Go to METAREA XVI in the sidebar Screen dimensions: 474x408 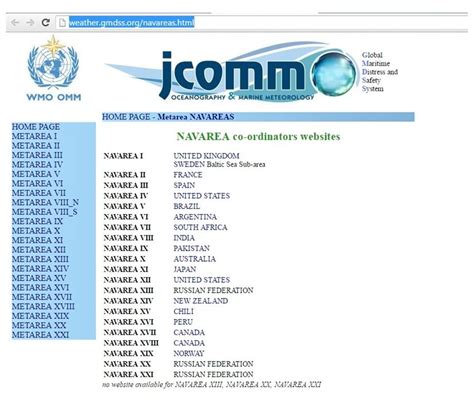click(40, 287)
